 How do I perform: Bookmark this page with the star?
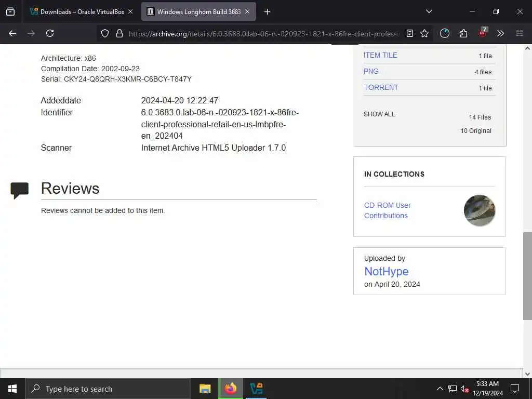click(424, 34)
